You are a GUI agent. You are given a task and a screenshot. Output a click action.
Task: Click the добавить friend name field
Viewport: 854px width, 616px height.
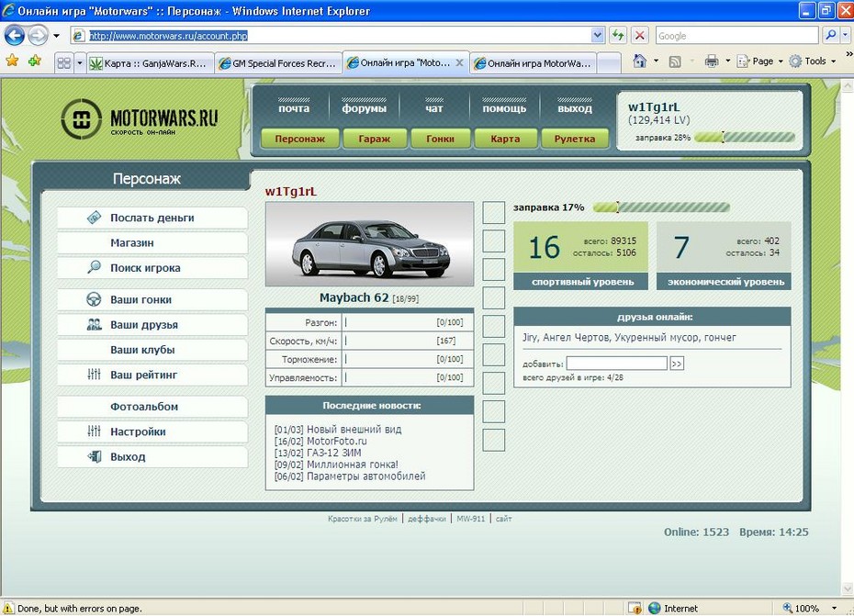click(616, 364)
